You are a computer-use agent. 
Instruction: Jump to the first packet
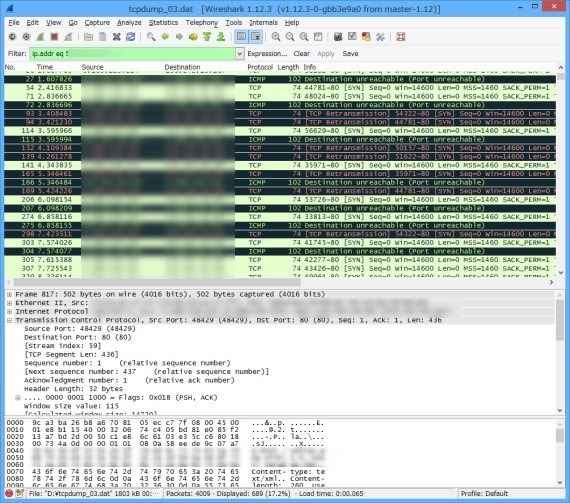pyautogui.click(x=207, y=37)
